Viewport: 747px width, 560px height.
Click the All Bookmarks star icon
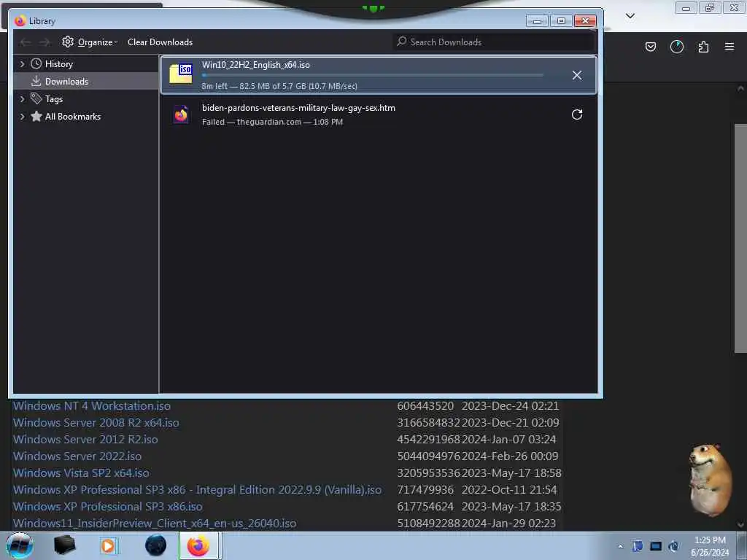tap(36, 116)
